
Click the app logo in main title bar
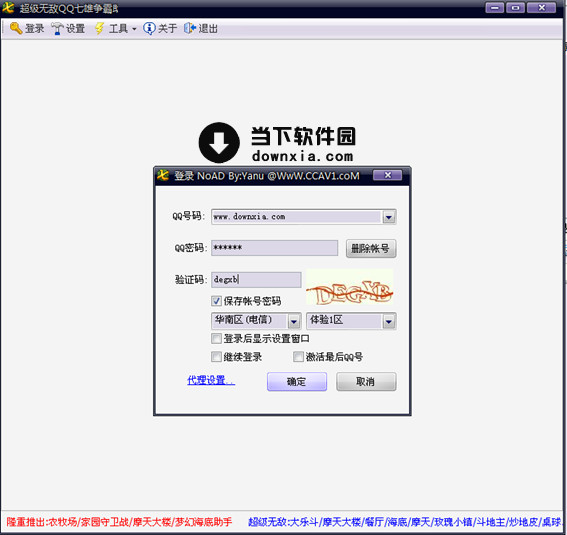pos(8,8)
